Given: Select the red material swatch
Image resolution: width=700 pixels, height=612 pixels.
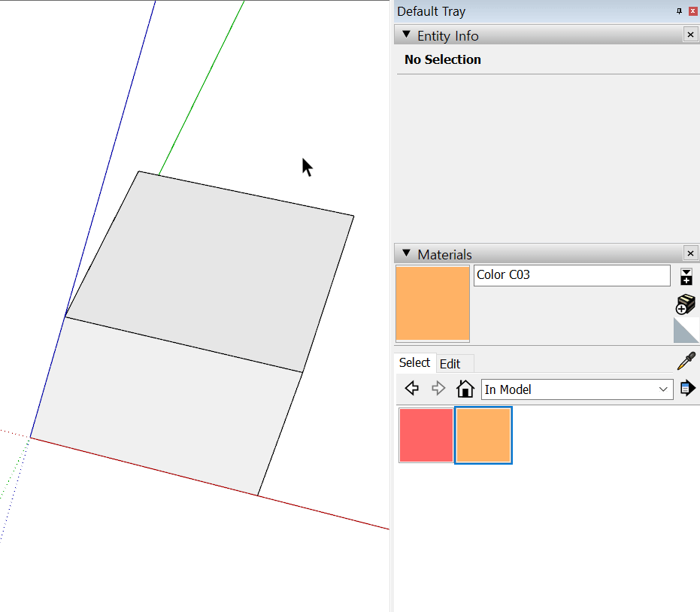Looking at the screenshot, I should (426, 435).
